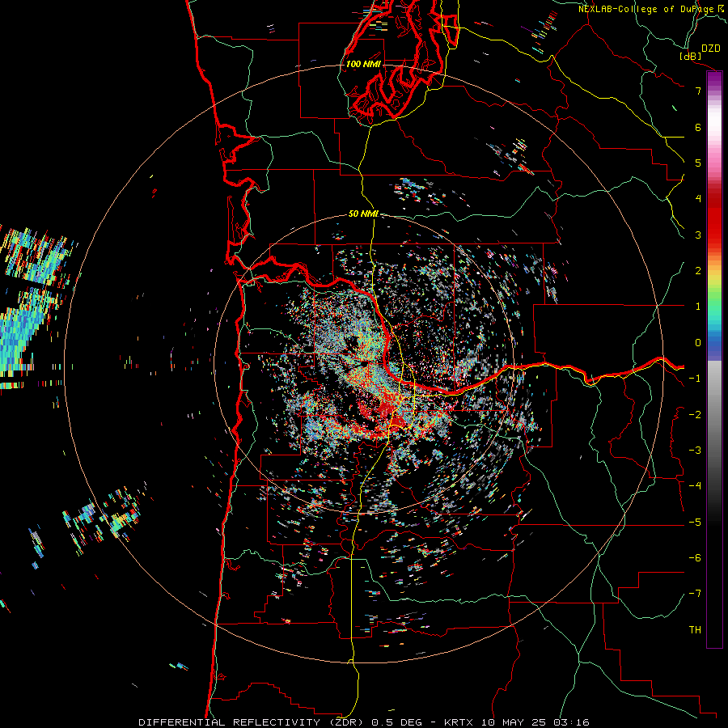Viewport: 728px width, 728px height.
Task: Click the "100 NMI" range ring label
Action: point(363,64)
